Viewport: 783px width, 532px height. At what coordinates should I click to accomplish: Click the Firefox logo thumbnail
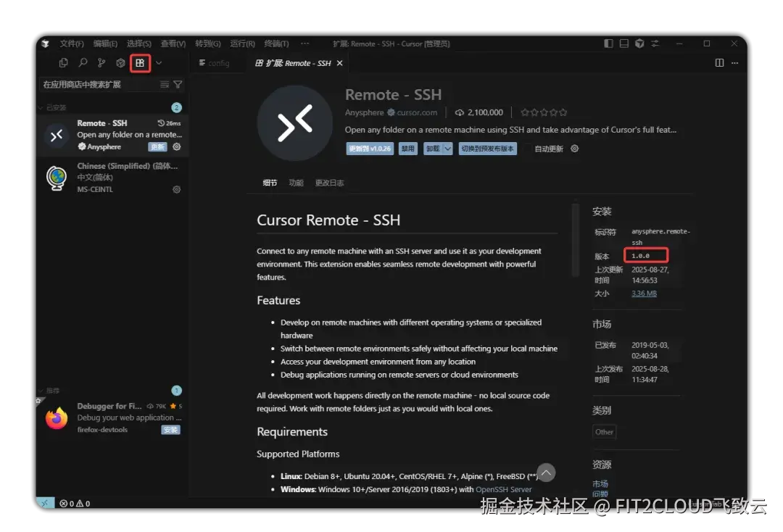57,418
